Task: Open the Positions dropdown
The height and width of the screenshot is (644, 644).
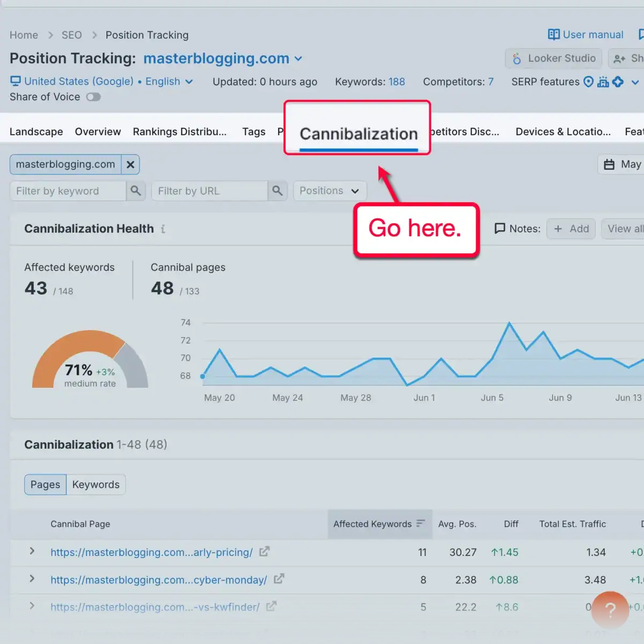Action: pos(329,191)
